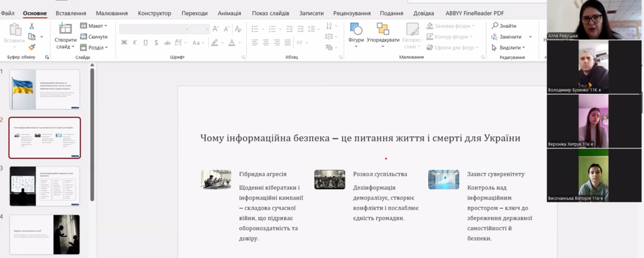
Task: Toggle bold Ж formatting
Action: (x=124, y=42)
